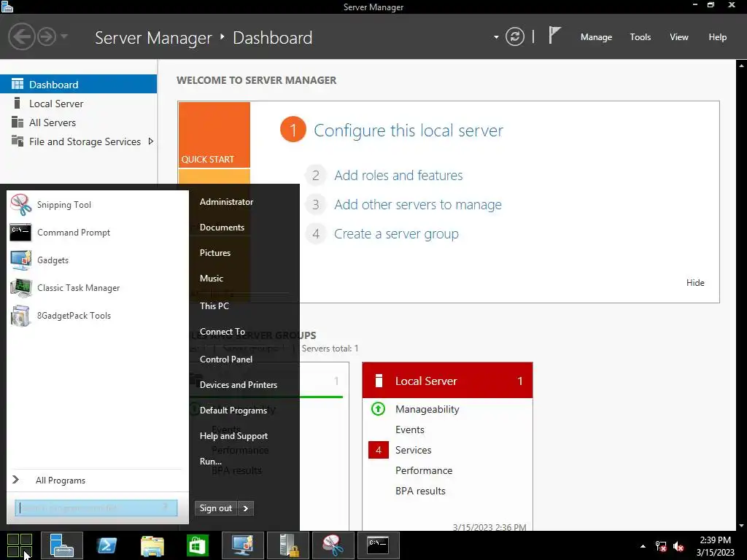Expand the Sign out options arrow
The width and height of the screenshot is (747, 560).
point(246,508)
